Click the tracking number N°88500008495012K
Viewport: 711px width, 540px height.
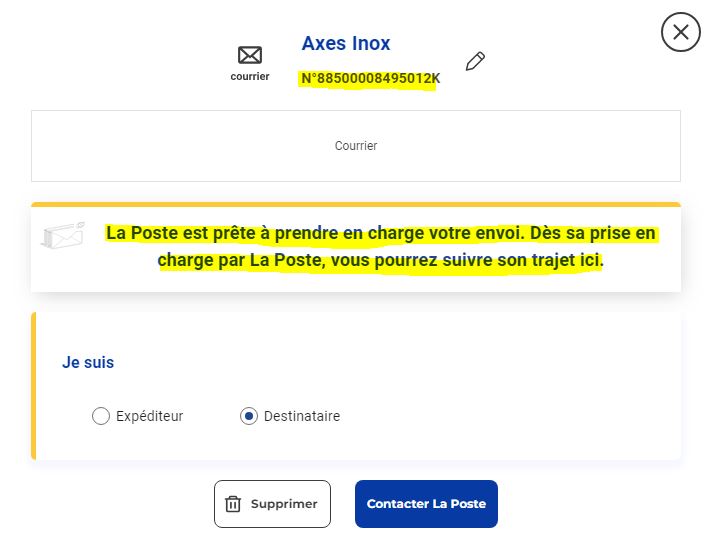(370, 78)
